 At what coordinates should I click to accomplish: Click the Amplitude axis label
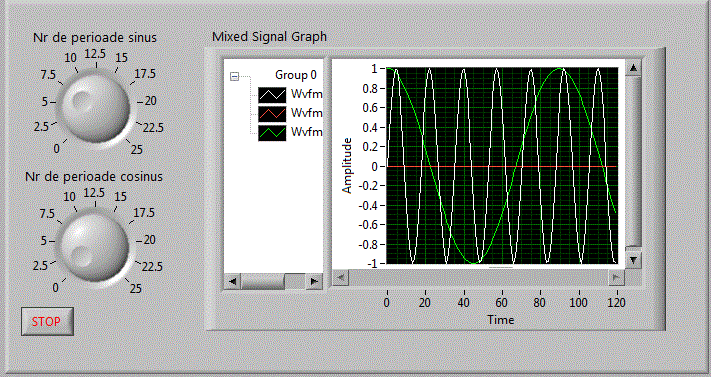click(x=347, y=166)
